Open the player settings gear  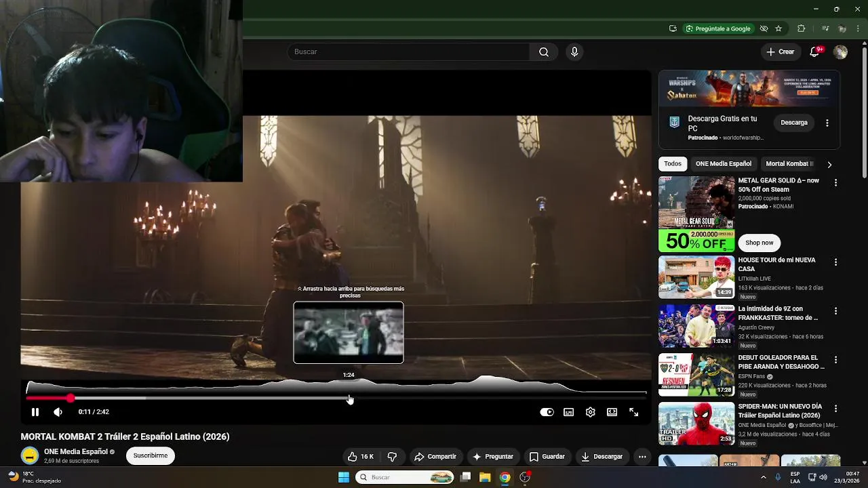click(590, 412)
